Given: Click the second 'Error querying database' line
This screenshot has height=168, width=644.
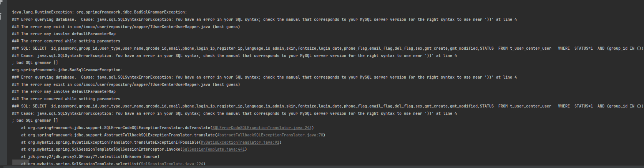Looking at the screenshot, I should click(264, 77).
